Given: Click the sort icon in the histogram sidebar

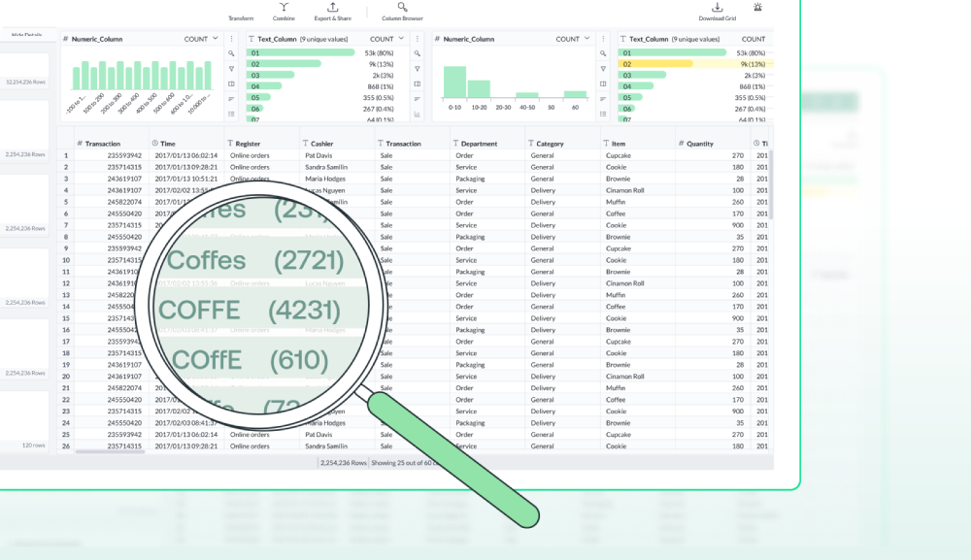Looking at the screenshot, I should (x=231, y=98).
